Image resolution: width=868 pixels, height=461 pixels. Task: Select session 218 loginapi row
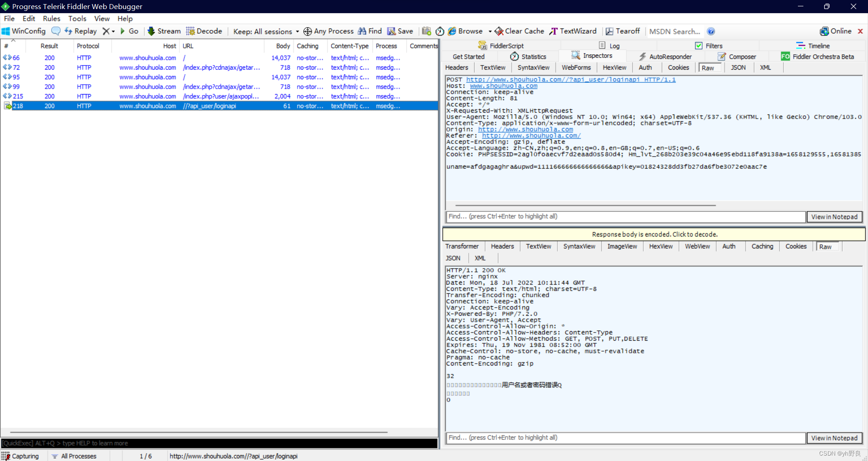point(219,106)
